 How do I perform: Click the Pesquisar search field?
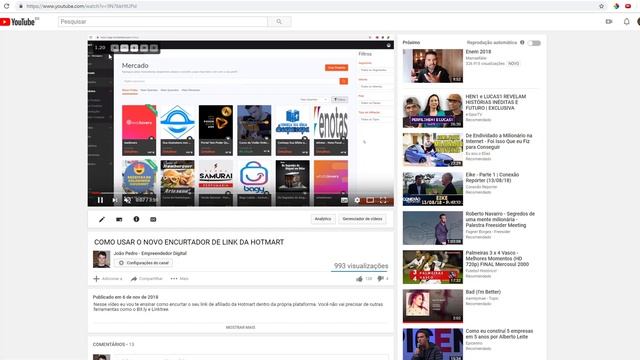[163, 22]
